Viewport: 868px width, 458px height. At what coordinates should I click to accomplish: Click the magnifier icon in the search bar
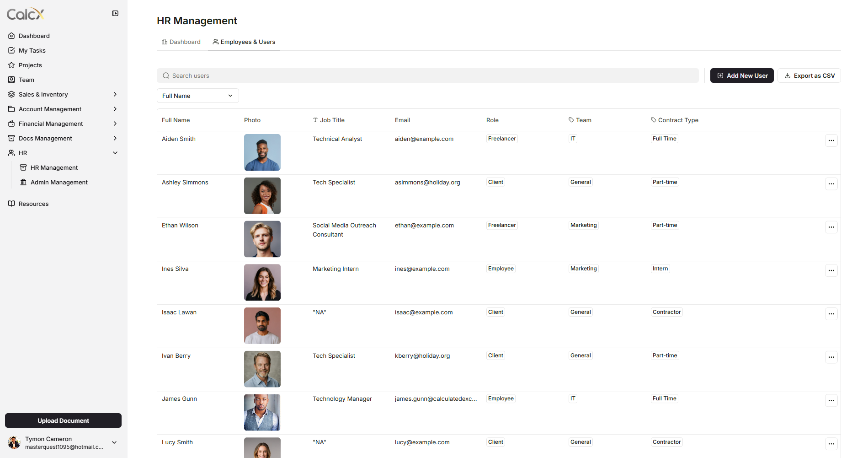tap(165, 75)
